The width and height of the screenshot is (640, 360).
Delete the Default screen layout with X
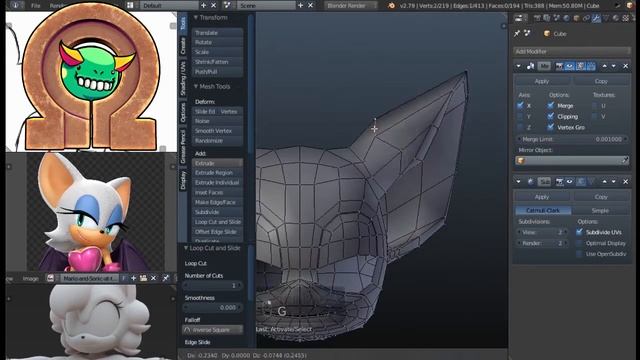[213, 5]
